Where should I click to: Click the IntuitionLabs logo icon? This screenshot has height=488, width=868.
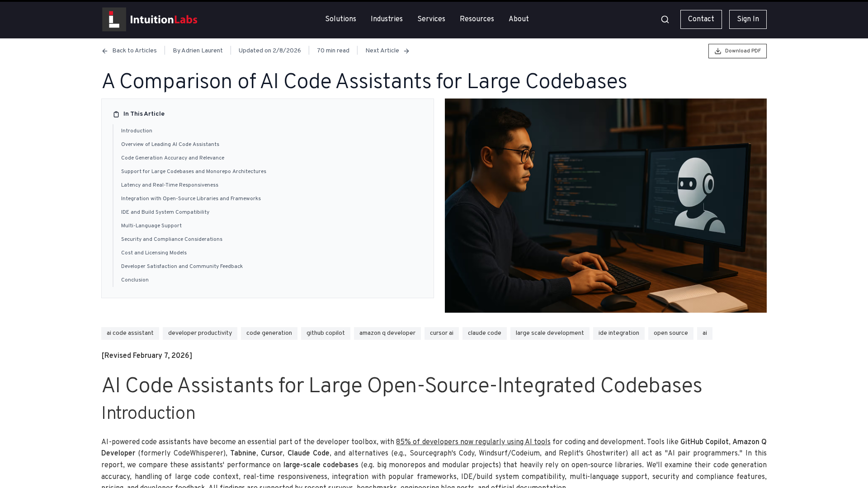(x=114, y=19)
